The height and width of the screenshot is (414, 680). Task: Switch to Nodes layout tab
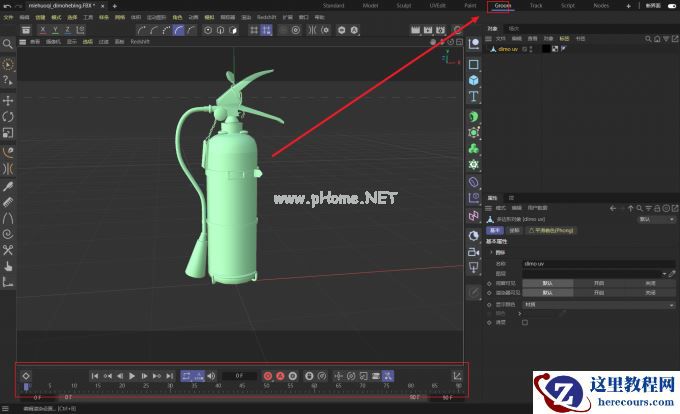601,6
